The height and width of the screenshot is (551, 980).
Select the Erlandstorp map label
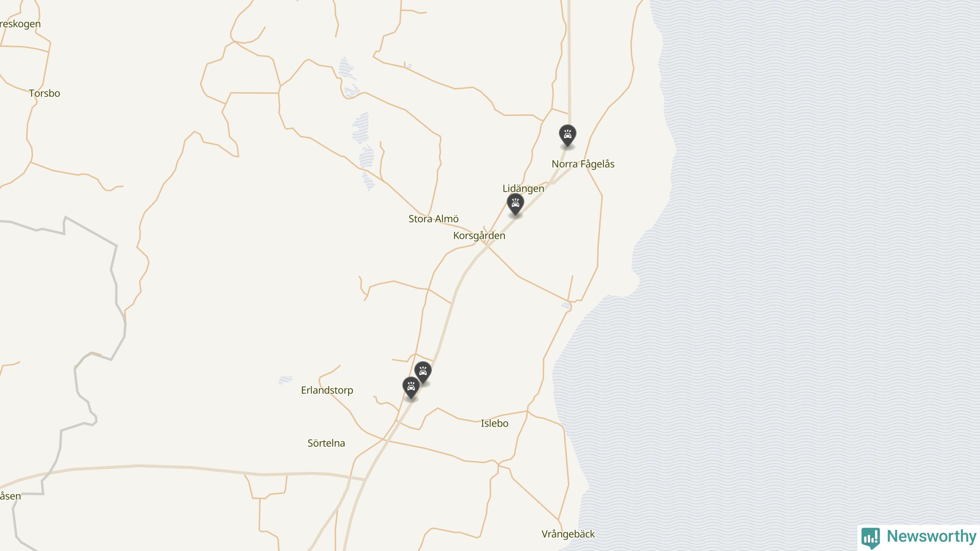pyautogui.click(x=327, y=390)
